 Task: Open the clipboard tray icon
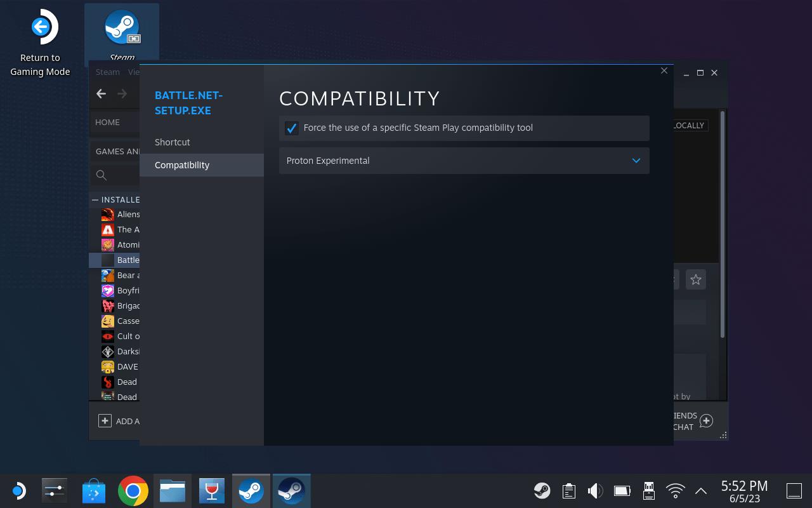click(x=568, y=490)
